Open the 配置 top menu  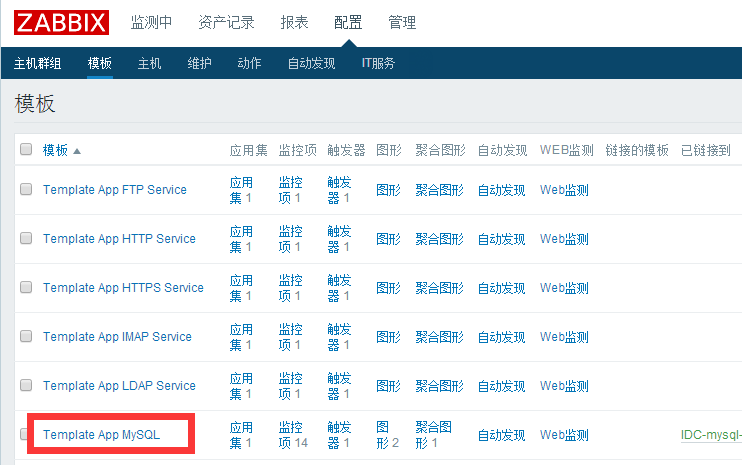pyautogui.click(x=348, y=22)
